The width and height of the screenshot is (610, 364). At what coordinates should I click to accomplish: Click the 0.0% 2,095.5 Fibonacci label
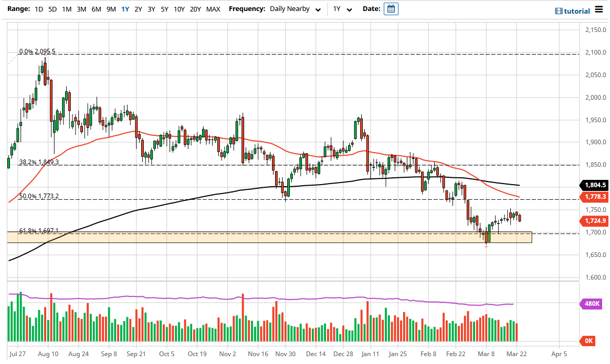[37, 51]
